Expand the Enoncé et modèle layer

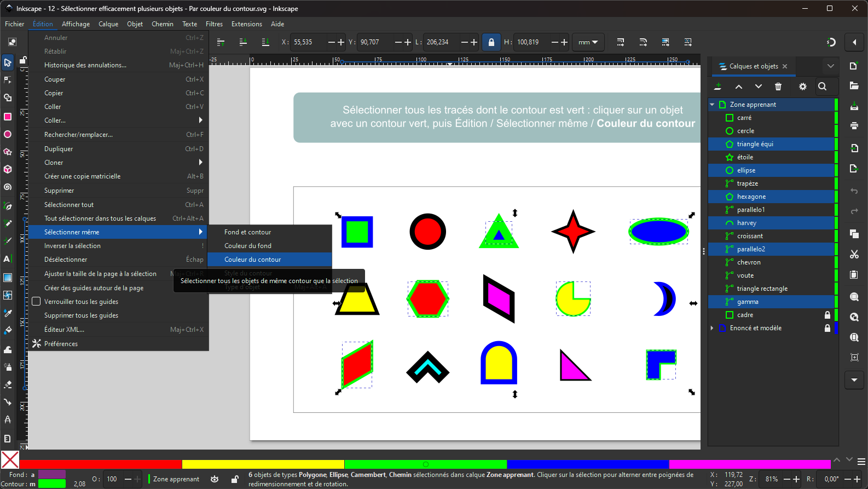712,328
